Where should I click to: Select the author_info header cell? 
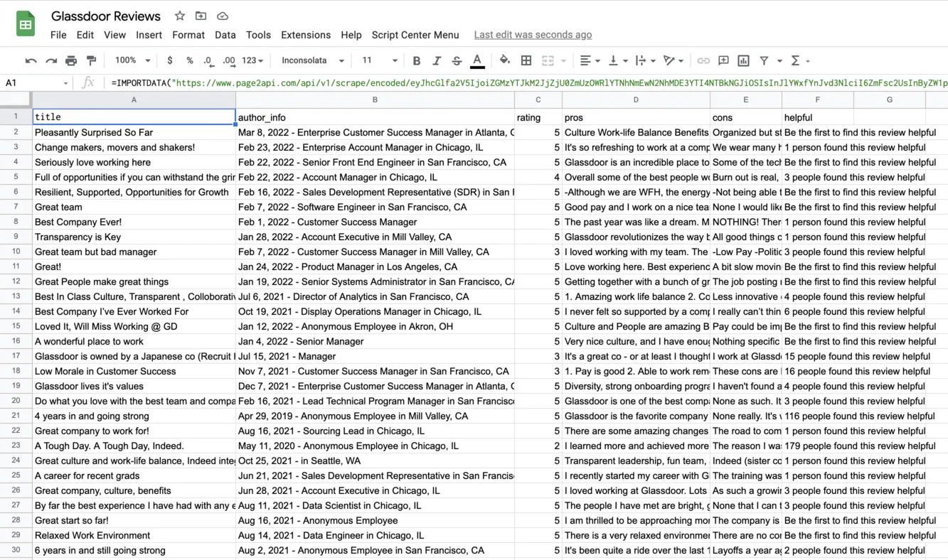(375, 117)
